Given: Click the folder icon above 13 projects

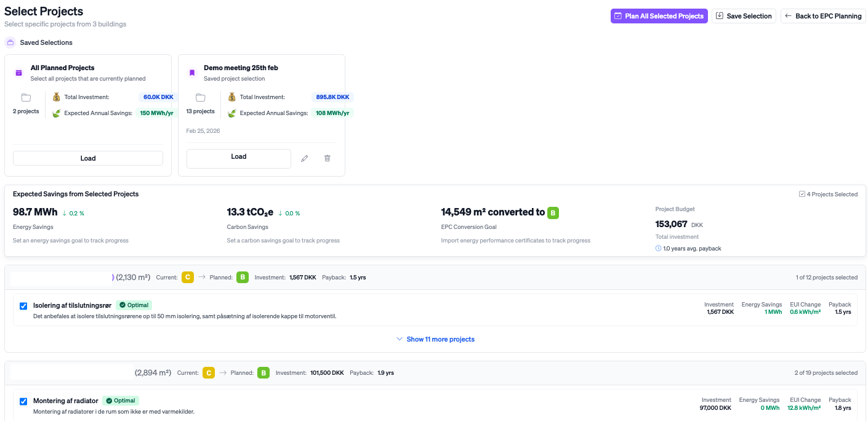Looking at the screenshot, I should click(x=200, y=97).
